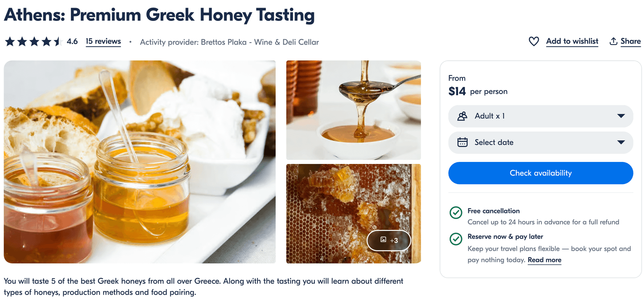The width and height of the screenshot is (644, 299).
Task: Click the heart wishlist icon
Action: point(534,41)
